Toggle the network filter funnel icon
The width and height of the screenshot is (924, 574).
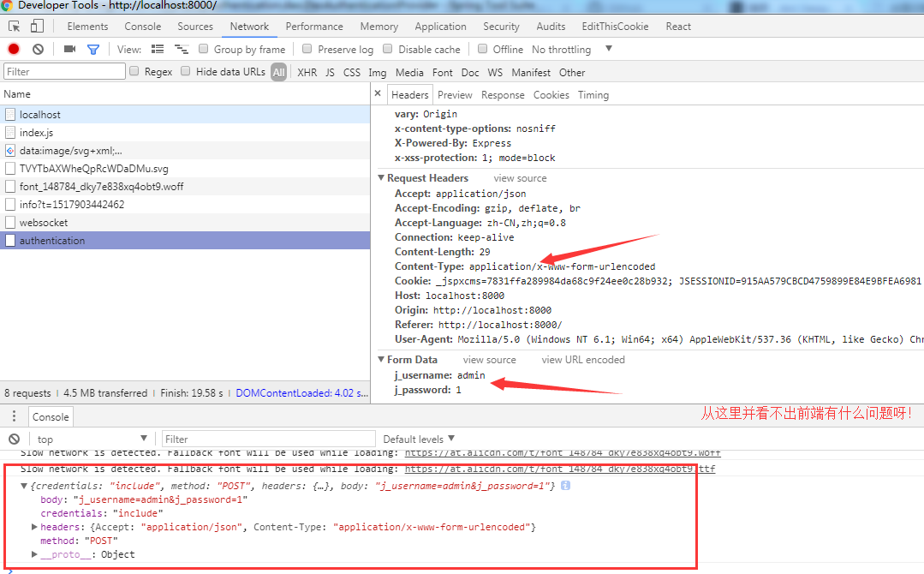point(93,50)
